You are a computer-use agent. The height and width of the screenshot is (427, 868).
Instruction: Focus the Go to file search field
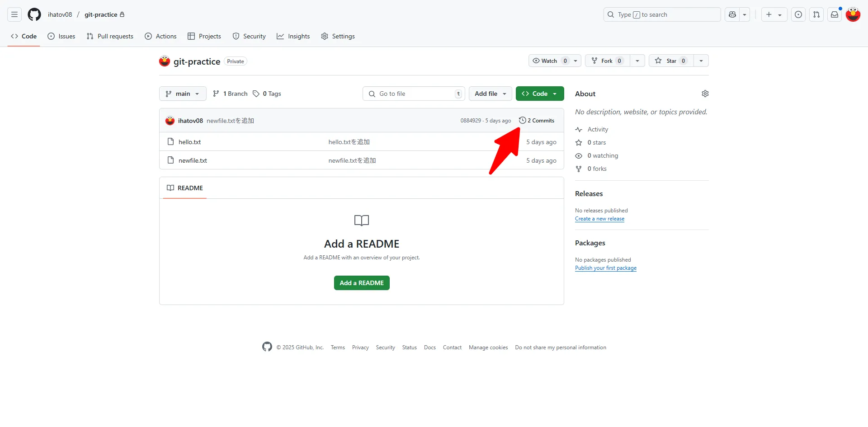[414, 94]
